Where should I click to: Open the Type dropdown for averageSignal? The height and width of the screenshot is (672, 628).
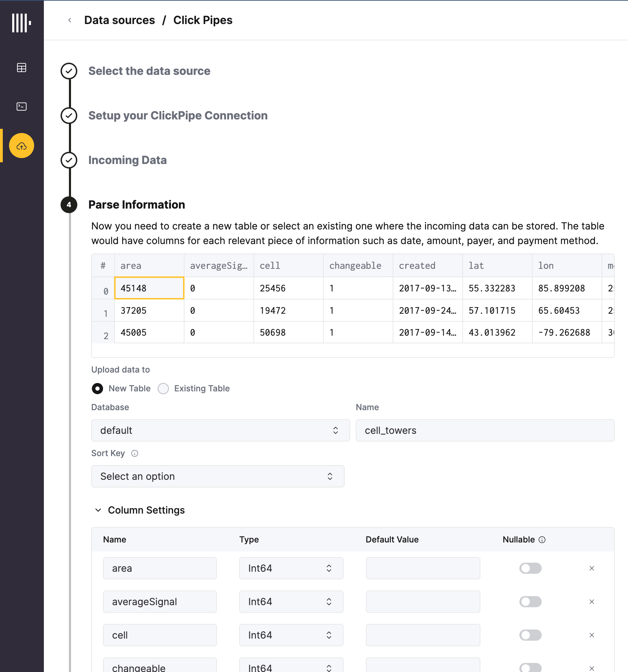point(291,602)
